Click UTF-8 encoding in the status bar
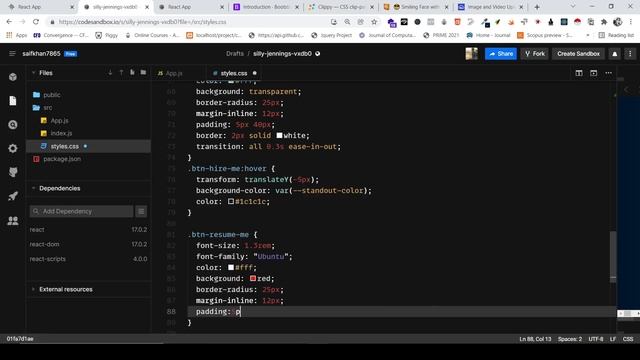The width and height of the screenshot is (640, 360). tap(596, 339)
